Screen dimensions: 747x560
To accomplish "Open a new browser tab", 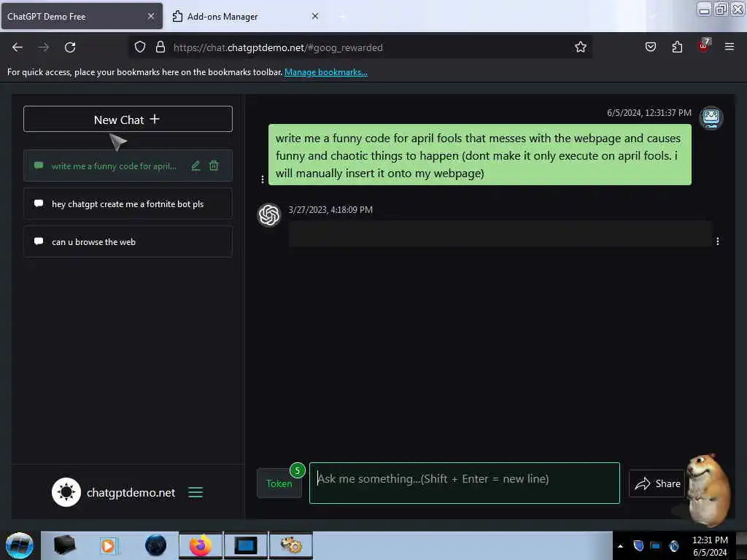I will 342,17.
